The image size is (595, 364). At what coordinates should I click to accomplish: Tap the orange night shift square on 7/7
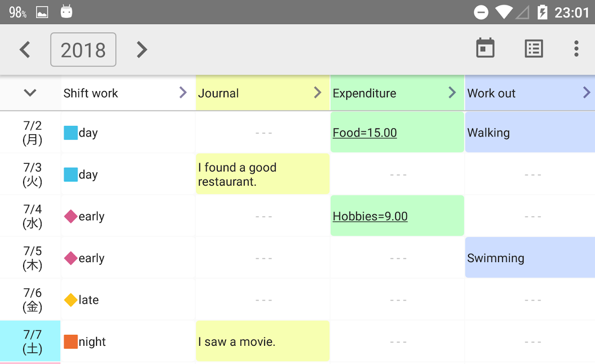coord(71,342)
